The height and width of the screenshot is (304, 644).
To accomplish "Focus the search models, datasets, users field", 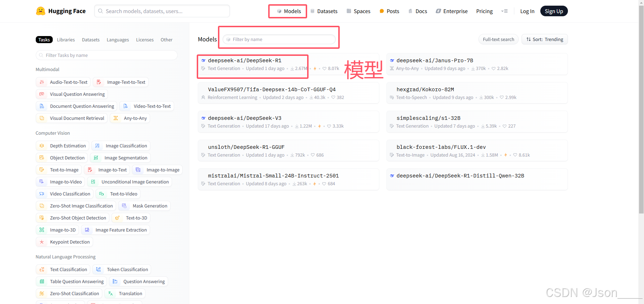I will (x=162, y=11).
